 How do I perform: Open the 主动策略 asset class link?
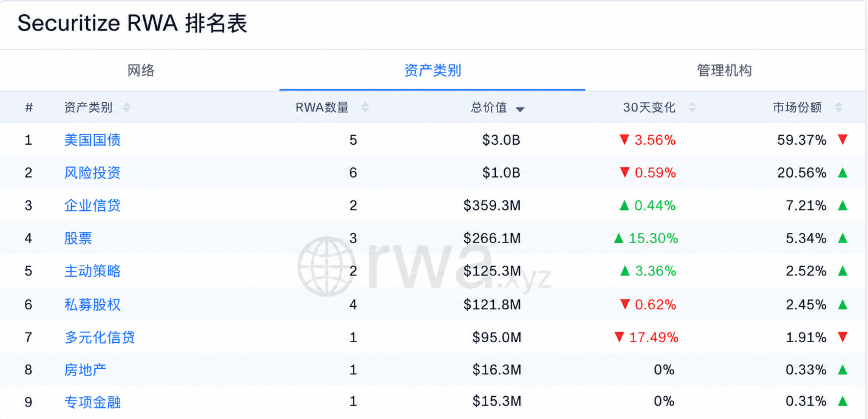[x=92, y=271]
